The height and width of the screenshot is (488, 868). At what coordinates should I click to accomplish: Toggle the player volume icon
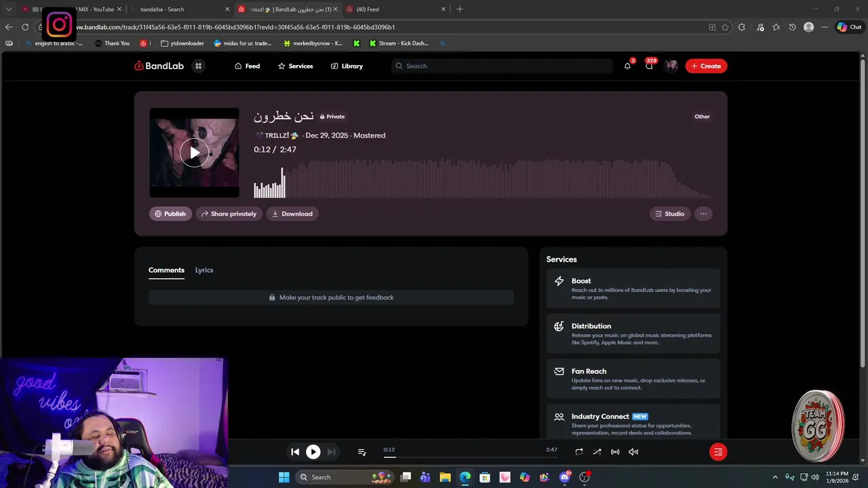tap(633, 451)
